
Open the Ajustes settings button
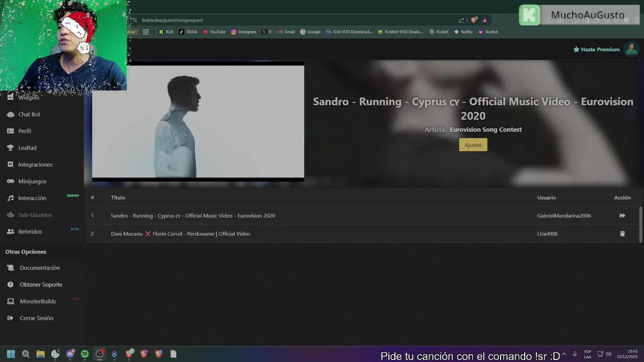point(473,145)
